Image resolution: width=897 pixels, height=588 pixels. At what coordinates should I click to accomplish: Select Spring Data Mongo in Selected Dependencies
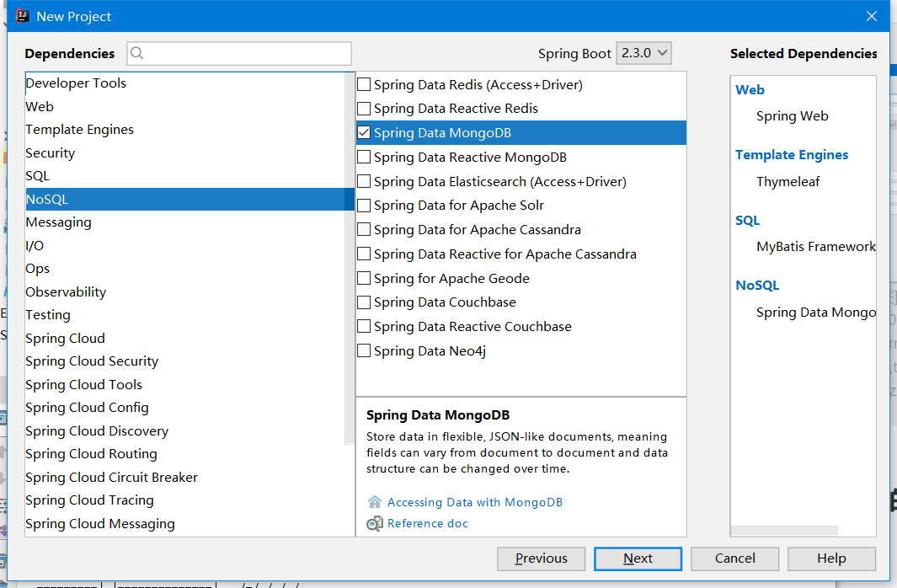point(816,313)
